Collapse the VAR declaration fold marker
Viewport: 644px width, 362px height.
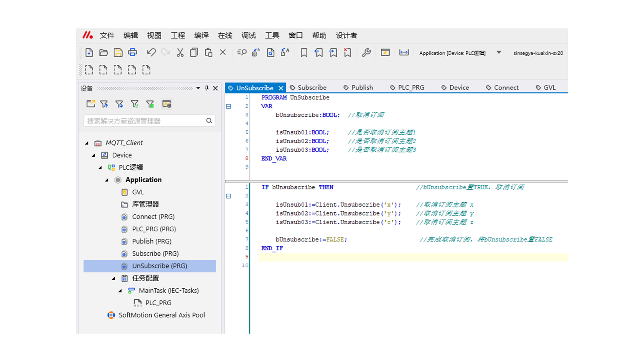point(228,106)
